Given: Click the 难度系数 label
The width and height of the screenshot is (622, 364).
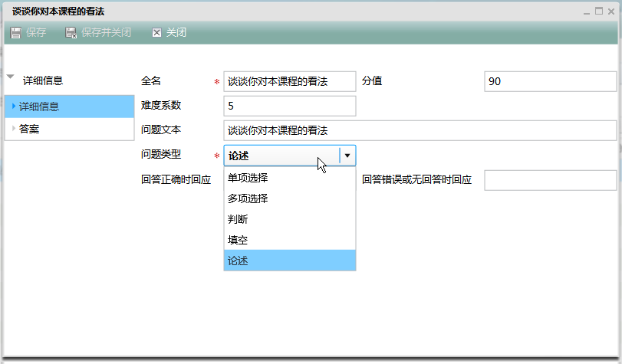Looking at the screenshot, I should pyautogui.click(x=160, y=105).
